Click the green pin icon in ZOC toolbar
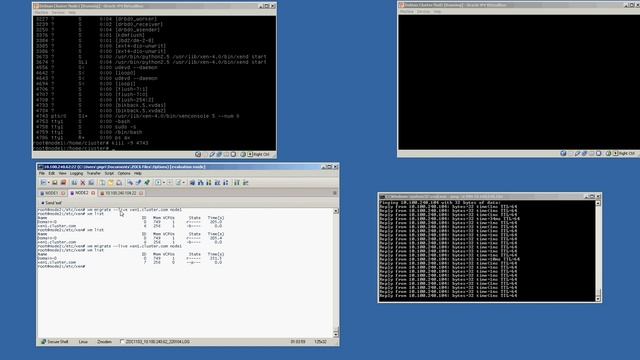 (147, 182)
